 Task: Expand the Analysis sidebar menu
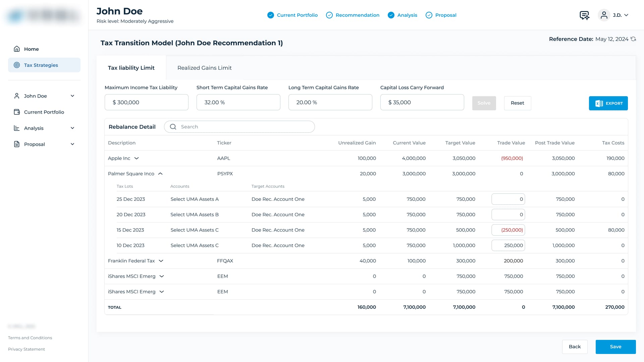[x=72, y=128]
